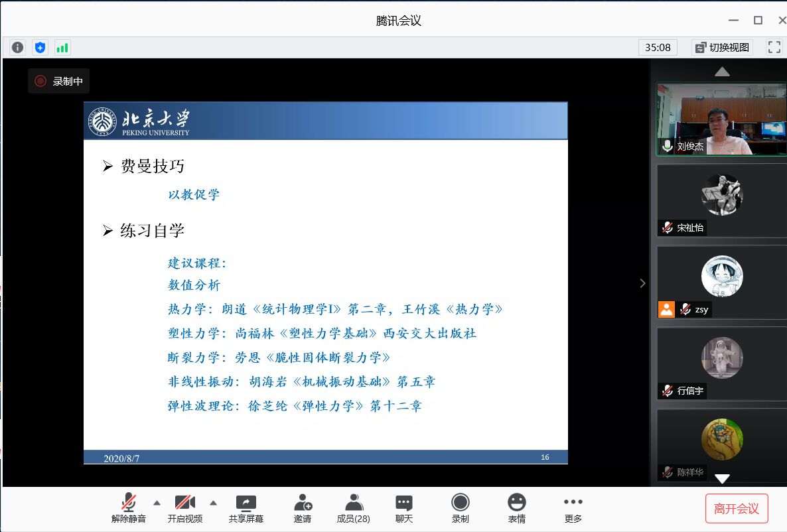
Task: Select 刘俊杰's video thumbnail
Action: pyautogui.click(x=721, y=119)
